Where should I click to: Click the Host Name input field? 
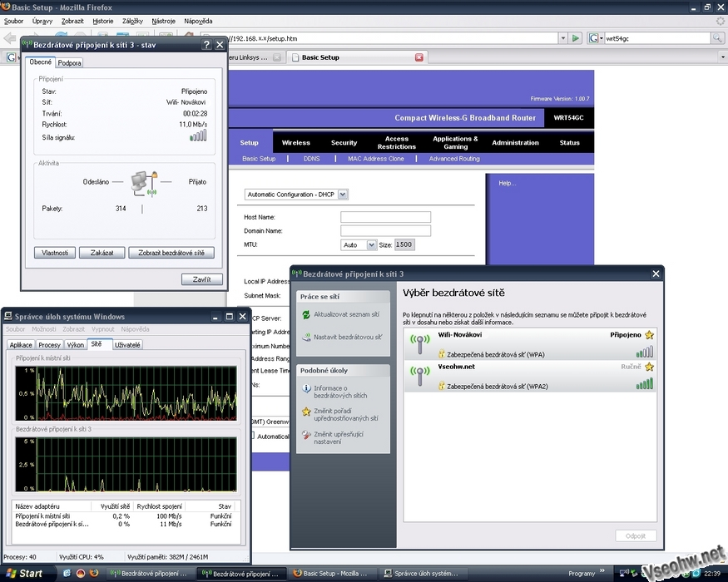(x=385, y=217)
